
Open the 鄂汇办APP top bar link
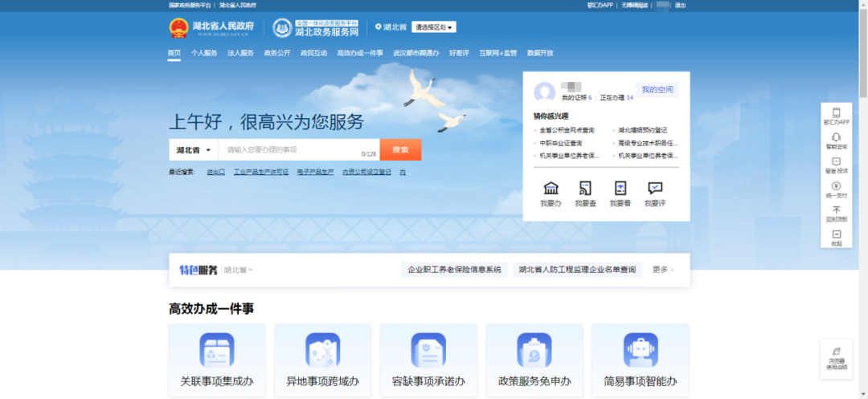[600, 5]
